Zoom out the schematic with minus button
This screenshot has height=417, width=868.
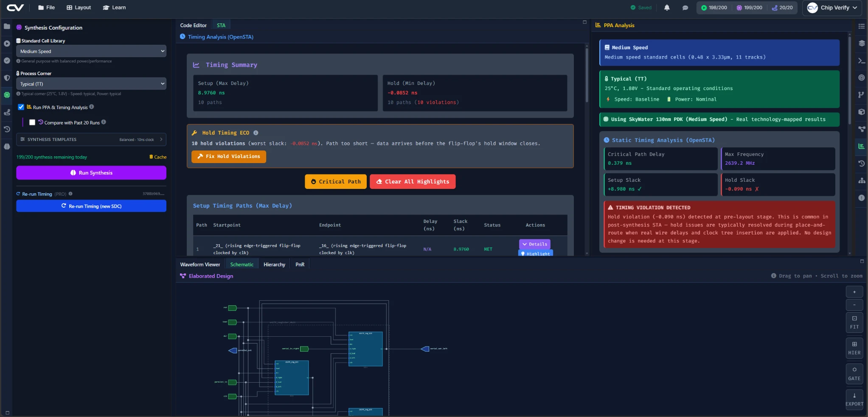854,305
